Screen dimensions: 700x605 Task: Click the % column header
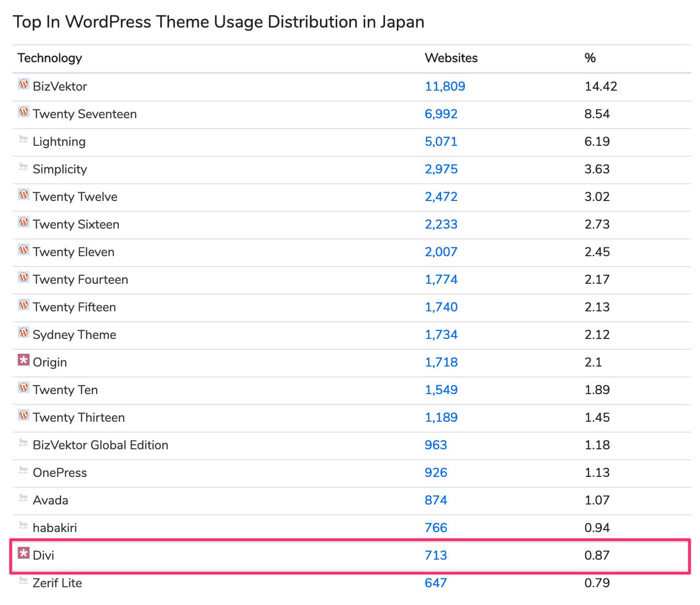coord(590,58)
